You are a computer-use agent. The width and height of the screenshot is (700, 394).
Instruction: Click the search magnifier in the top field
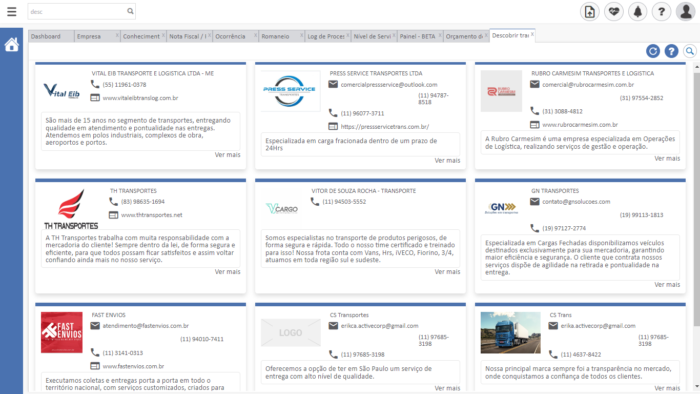click(x=130, y=11)
